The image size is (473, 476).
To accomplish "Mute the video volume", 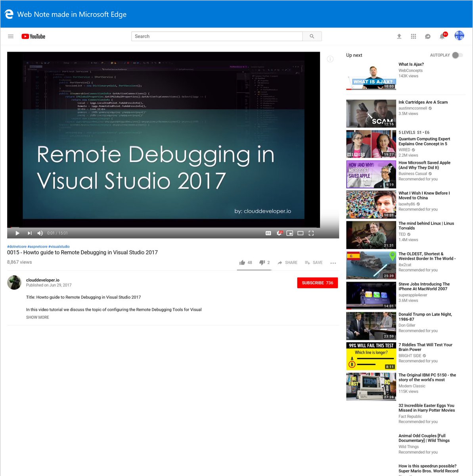I will (x=40, y=233).
